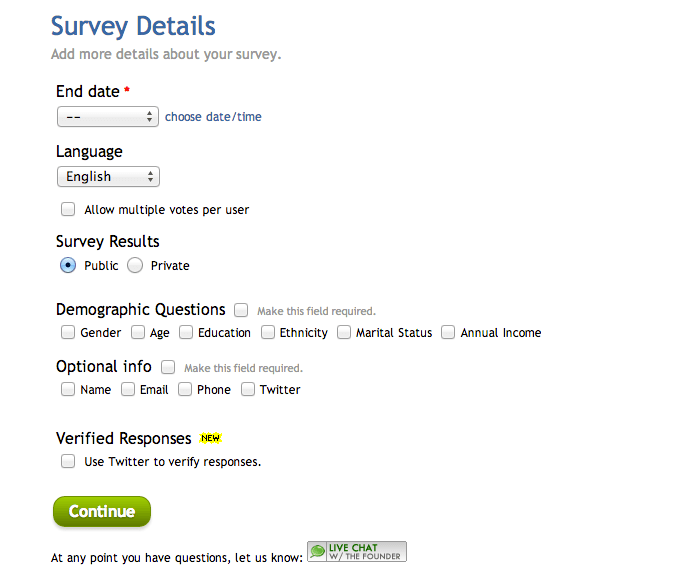Expand the Language dropdown set to English
The image size is (690, 573).
[108, 177]
